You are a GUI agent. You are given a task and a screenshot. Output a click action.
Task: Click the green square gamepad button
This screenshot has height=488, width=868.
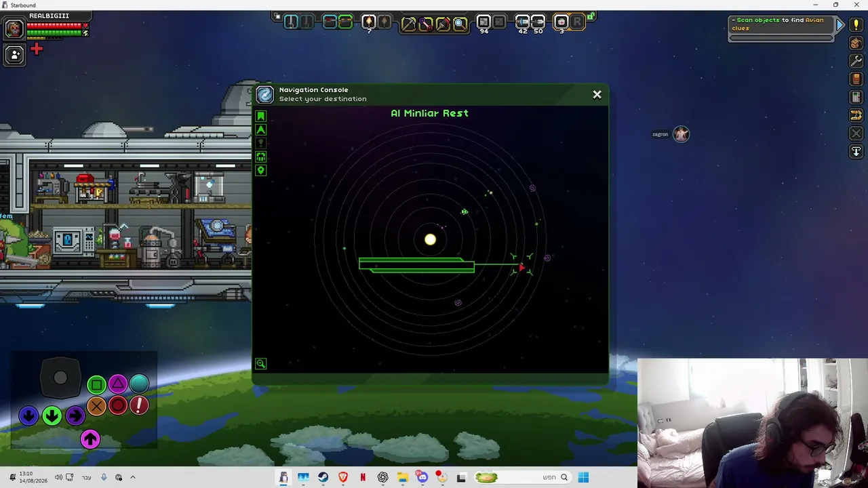click(96, 385)
